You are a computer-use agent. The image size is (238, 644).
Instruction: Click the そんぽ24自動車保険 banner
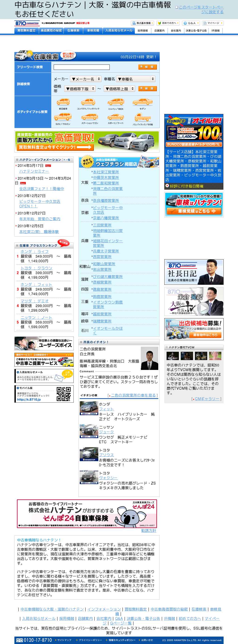click(87, 514)
